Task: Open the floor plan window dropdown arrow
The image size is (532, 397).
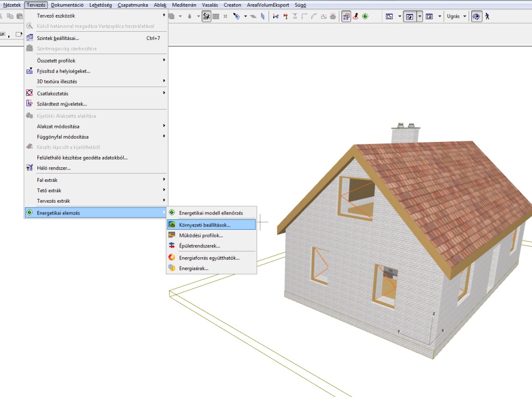Action: pyautogui.click(x=400, y=16)
